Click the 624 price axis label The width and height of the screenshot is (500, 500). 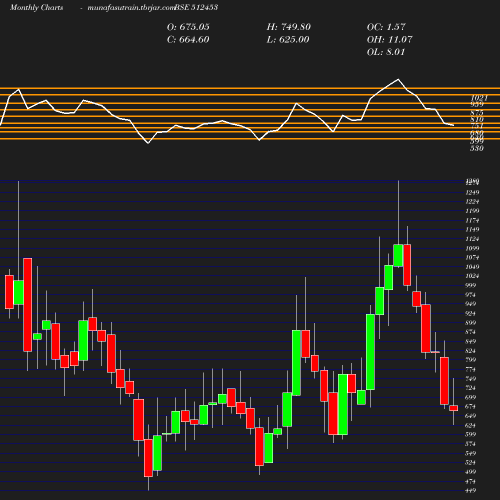point(472,426)
